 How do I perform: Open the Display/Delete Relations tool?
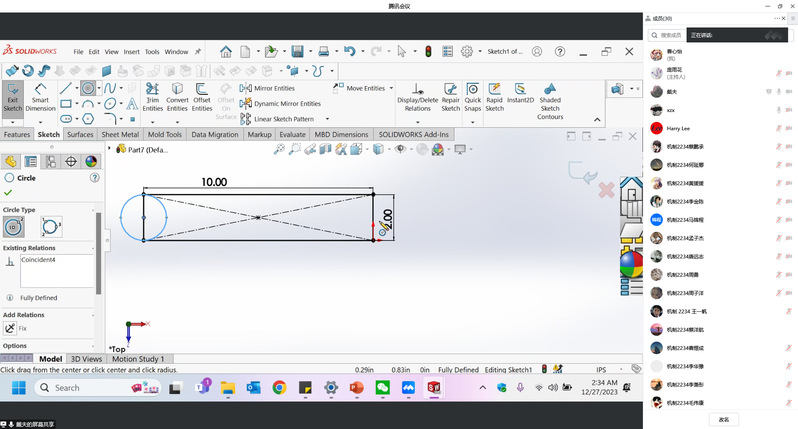click(x=418, y=100)
